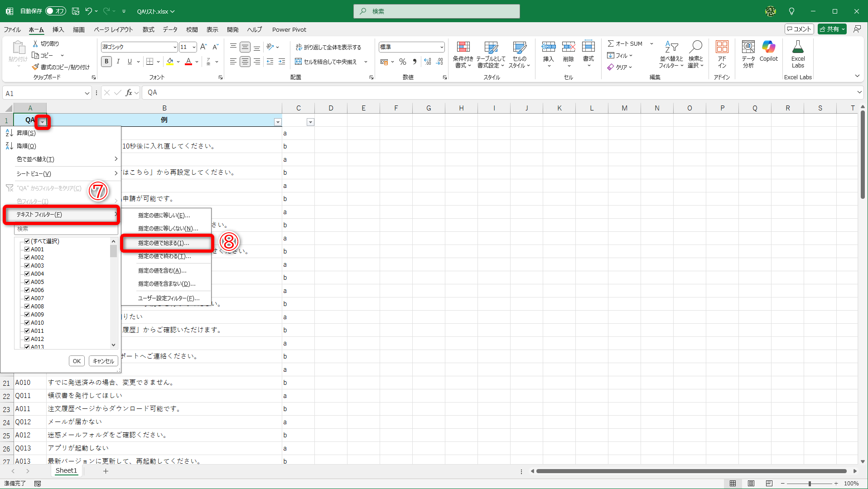Uncheck the A003 filter checkbox
This screenshot has height=489, width=868.
click(x=27, y=266)
